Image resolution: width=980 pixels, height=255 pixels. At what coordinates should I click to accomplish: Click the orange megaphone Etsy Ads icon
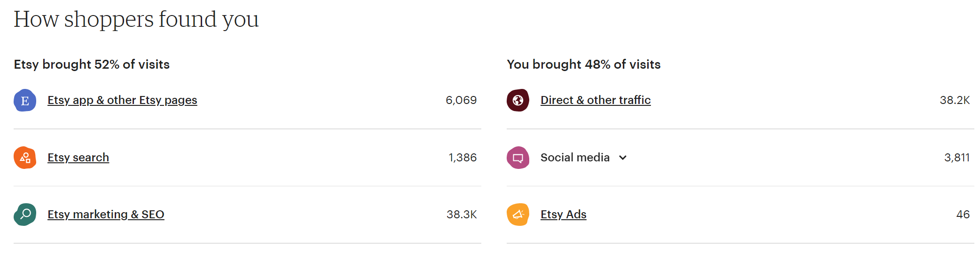coord(518,215)
